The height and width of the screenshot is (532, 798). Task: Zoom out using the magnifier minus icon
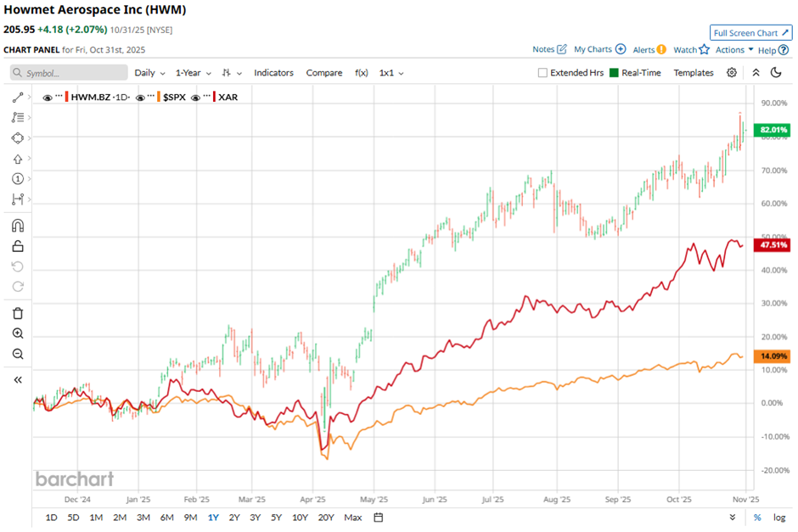pyautogui.click(x=18, y=354)
